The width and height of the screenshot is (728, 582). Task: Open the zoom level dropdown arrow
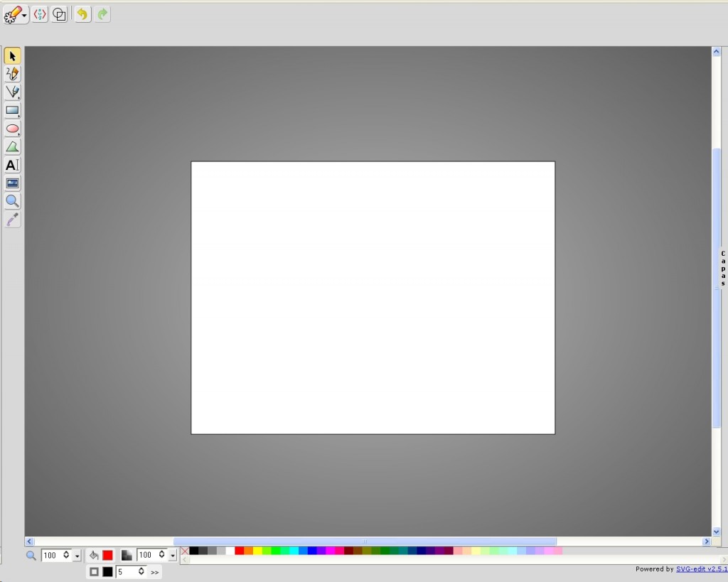pos(77,556)
